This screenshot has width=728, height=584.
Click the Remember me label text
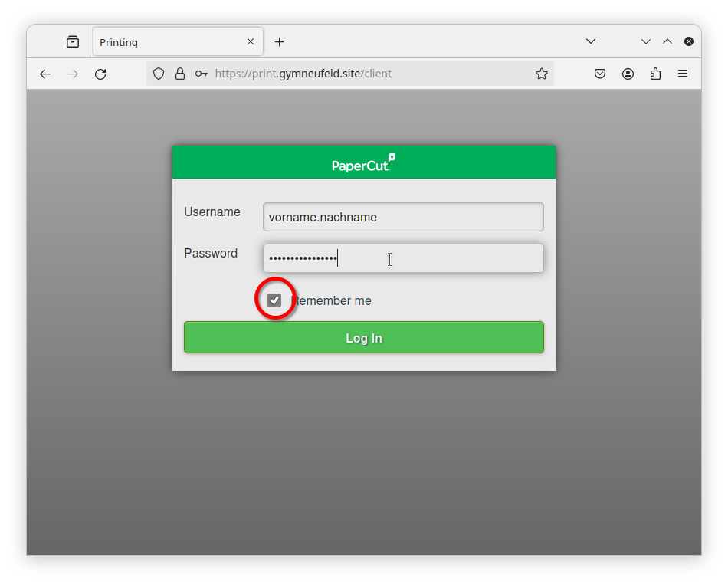pyautogui.click(x=331, y=301)
